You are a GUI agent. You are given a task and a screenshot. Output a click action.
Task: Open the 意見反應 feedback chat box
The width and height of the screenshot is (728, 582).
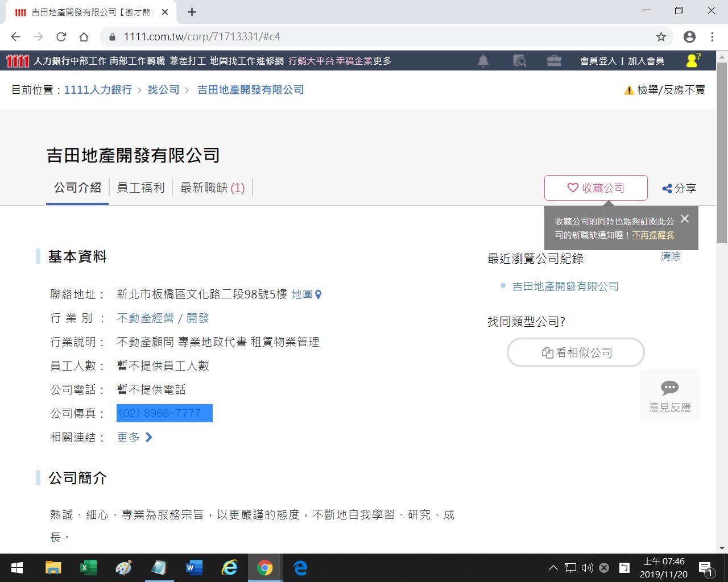(670, 396)
